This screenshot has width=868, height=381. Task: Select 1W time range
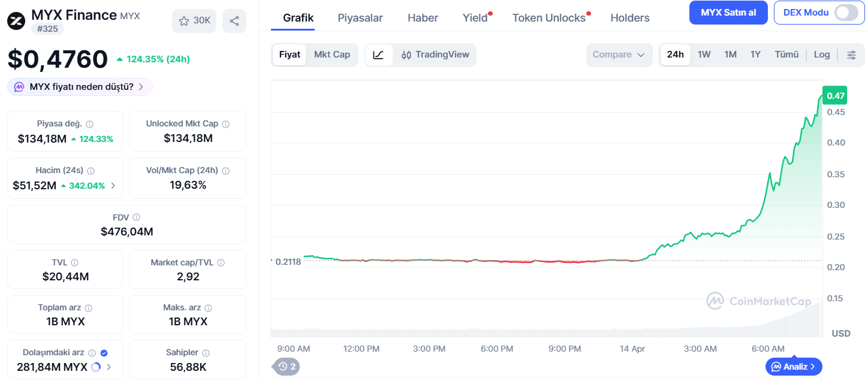coord(704,55)
